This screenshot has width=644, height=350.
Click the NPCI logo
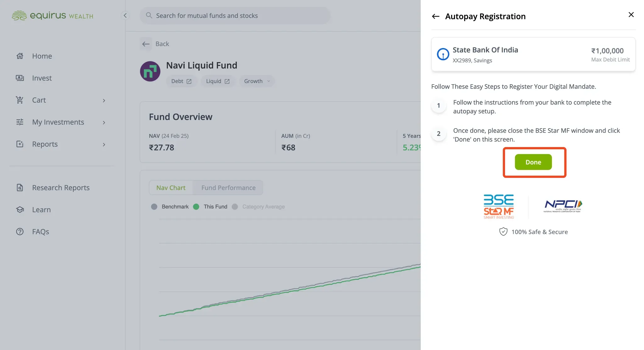tap(563, 206)
